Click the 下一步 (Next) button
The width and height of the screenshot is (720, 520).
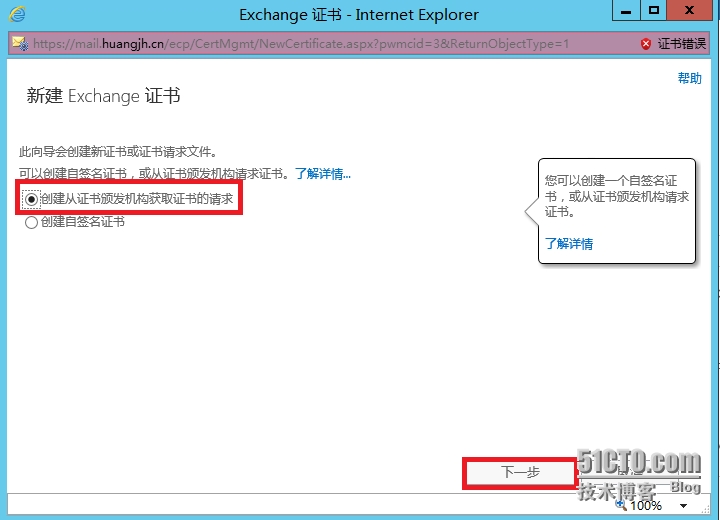(x=520, y=472)
